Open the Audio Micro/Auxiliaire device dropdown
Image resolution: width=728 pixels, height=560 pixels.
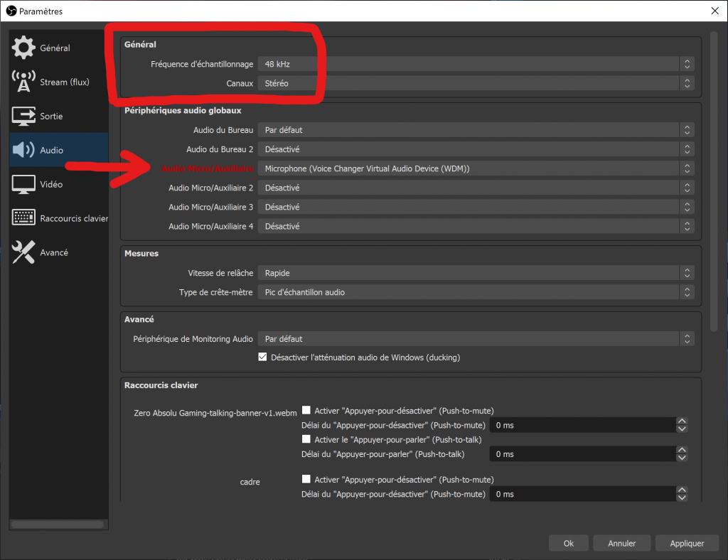pyautogui.click(x=473, y=168)
